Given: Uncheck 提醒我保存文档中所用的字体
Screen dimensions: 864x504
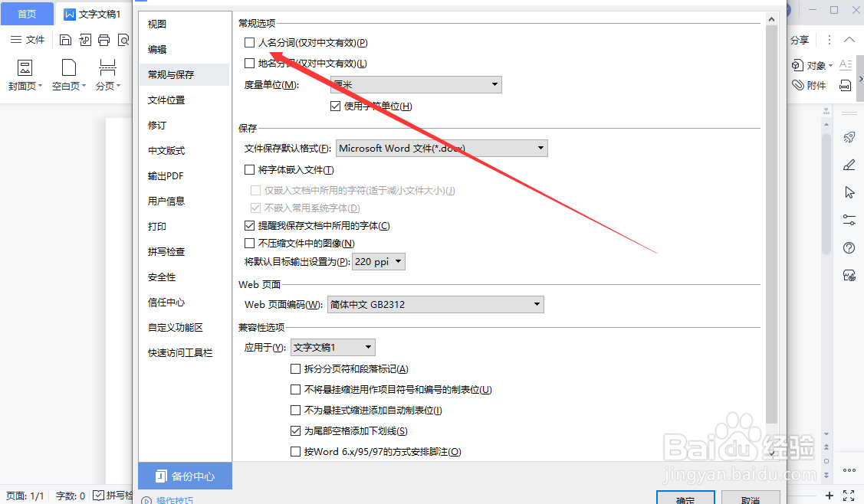Looking at the screenshot, I should (x=250, y=224).
